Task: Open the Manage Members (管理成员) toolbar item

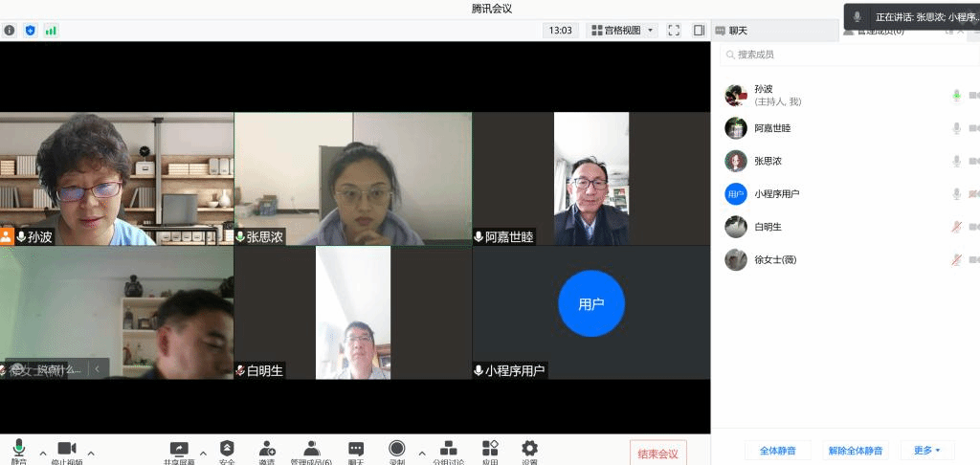Action: pyautogui.click(x=311, y=449)
